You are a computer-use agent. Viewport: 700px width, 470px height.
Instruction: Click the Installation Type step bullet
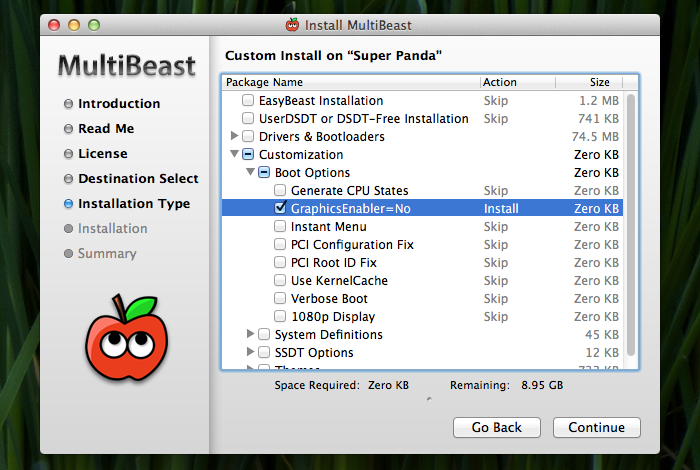[x=68, y=204]
